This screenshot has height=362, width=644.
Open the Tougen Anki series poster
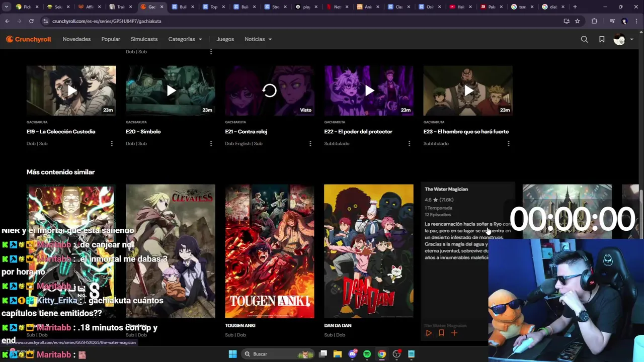click(x=269, y=251)
